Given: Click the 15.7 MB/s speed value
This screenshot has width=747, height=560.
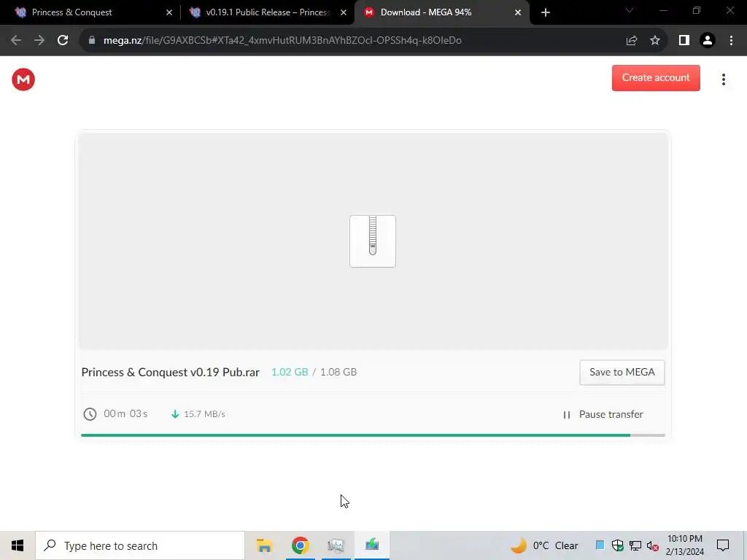Looking at the screenshot, I should pos(204,414).
